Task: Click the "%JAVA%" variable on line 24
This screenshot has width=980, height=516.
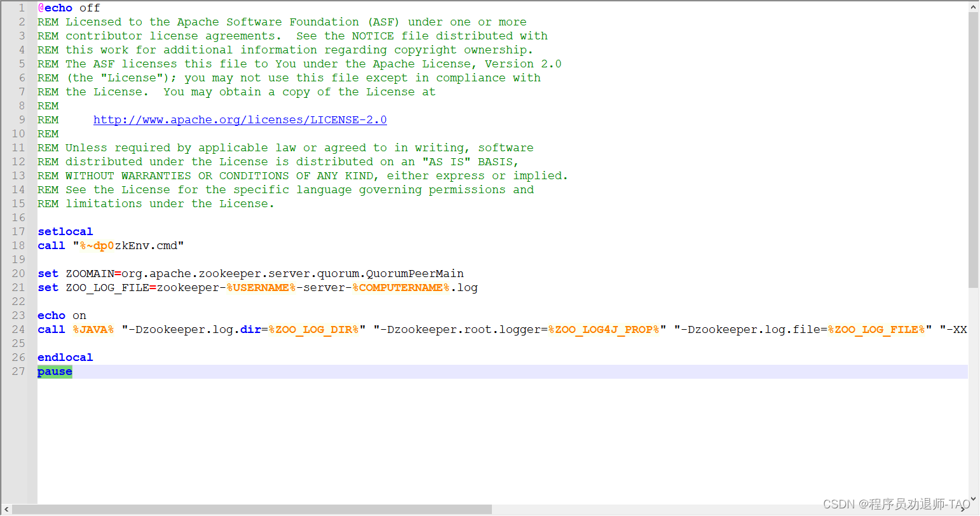Action: click(x=93, y=329)
